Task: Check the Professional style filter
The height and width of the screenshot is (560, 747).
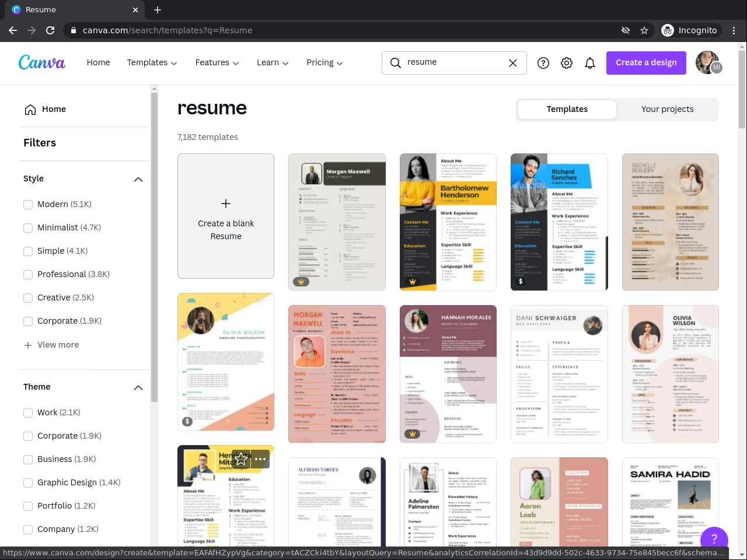Action: pyautogui.click(x=28, y=275)
